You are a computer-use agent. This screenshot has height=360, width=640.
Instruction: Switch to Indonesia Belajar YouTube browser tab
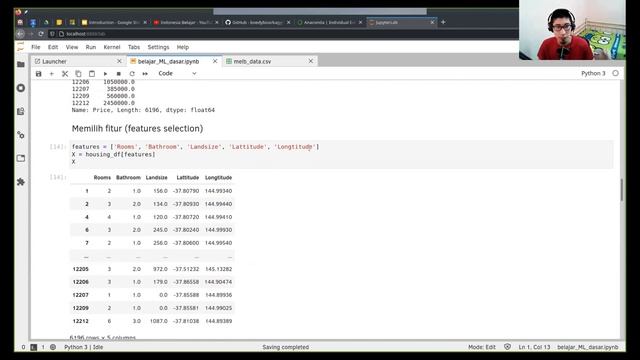186,22
